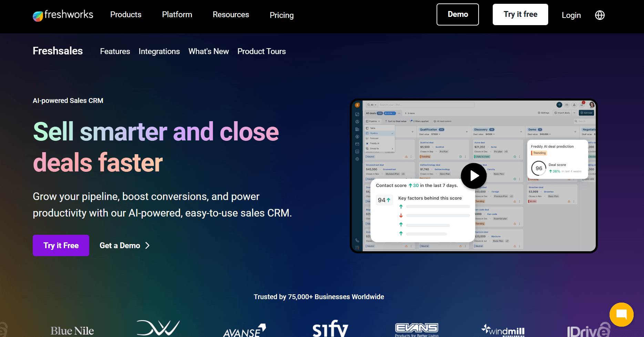Viewport: 644px width, 337px height.
Task: Play the Freshsales product video
Action: click(x=474, y=176)
